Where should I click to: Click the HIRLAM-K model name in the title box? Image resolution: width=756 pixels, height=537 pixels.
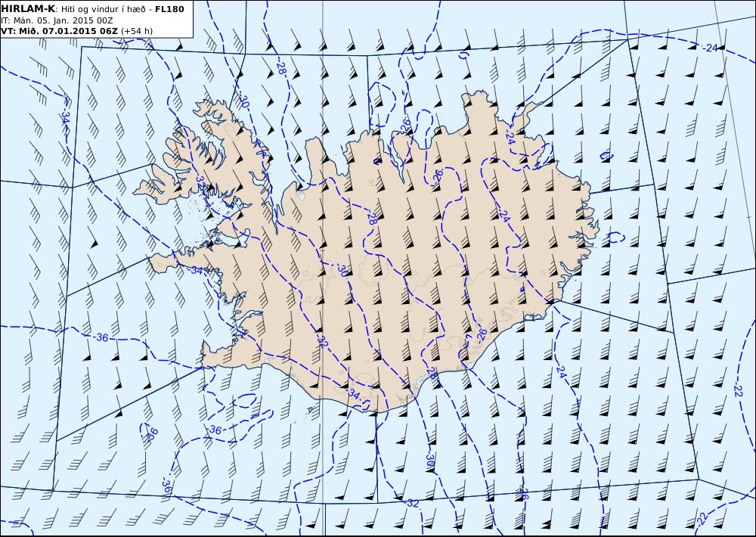coord(28,9)
